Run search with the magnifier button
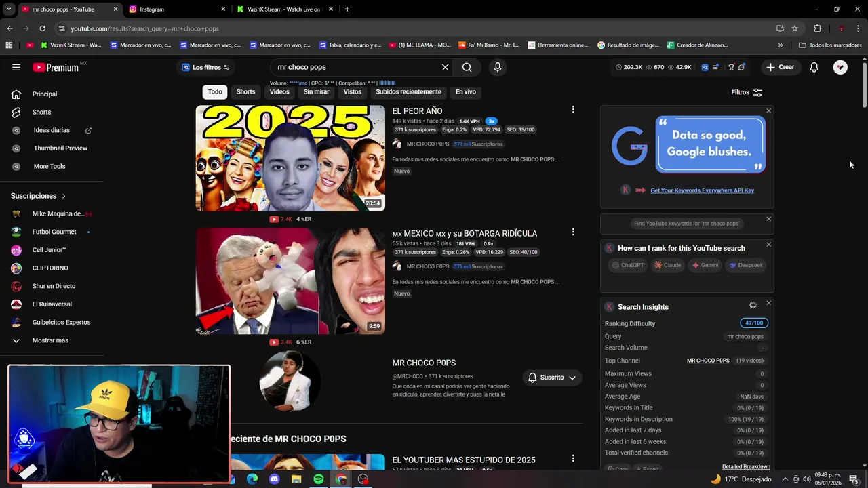Screen dimensions: 868x488 [x=467, y=67]
